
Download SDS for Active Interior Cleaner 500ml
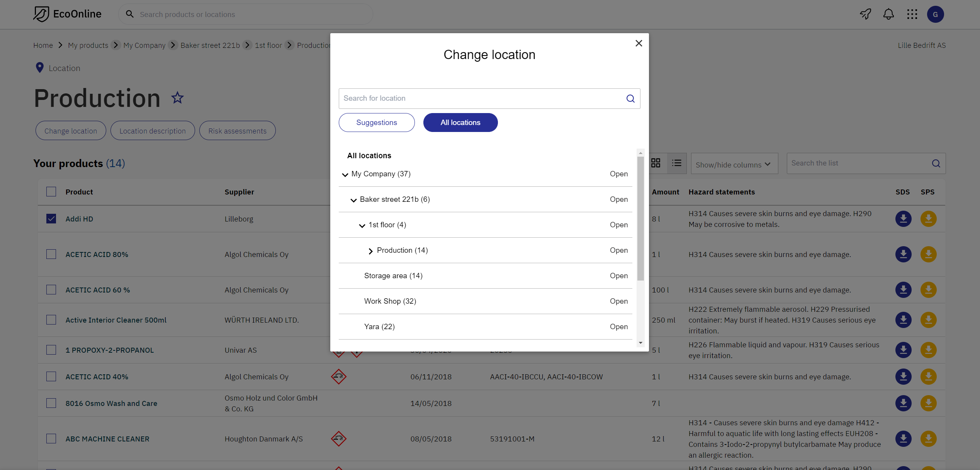[903, 320]
